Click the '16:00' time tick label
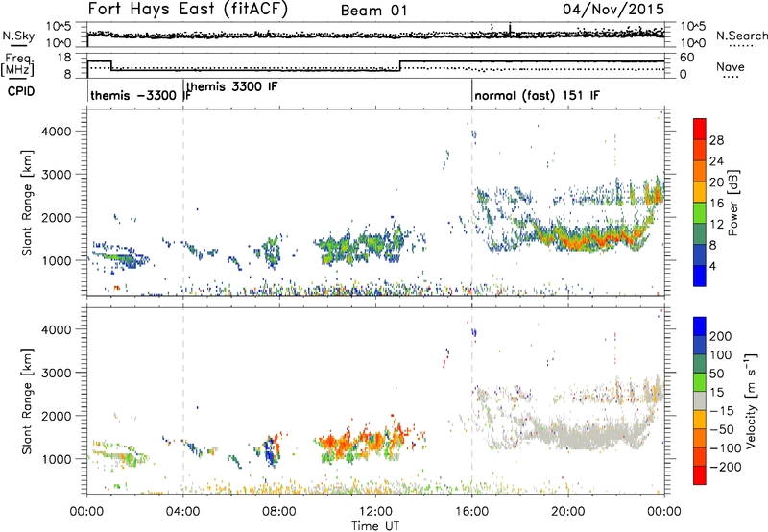 click(x=471, y=512)
